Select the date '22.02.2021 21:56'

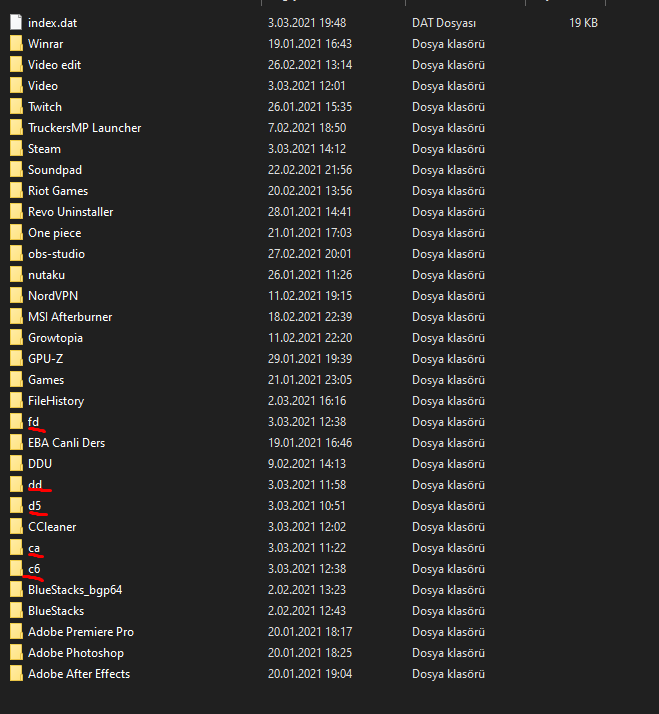[x=310, y=169]
